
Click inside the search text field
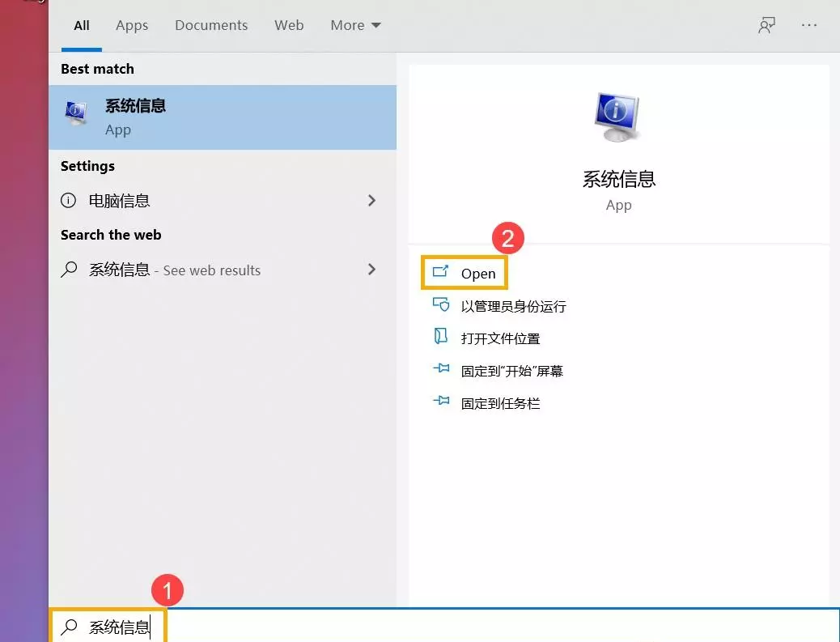point(486,626)
